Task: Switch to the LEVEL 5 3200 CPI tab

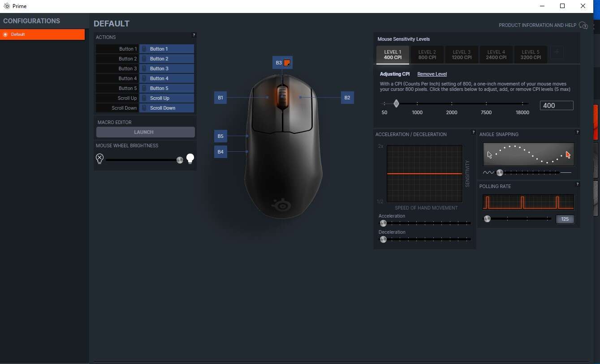Action: pos(531,55)
